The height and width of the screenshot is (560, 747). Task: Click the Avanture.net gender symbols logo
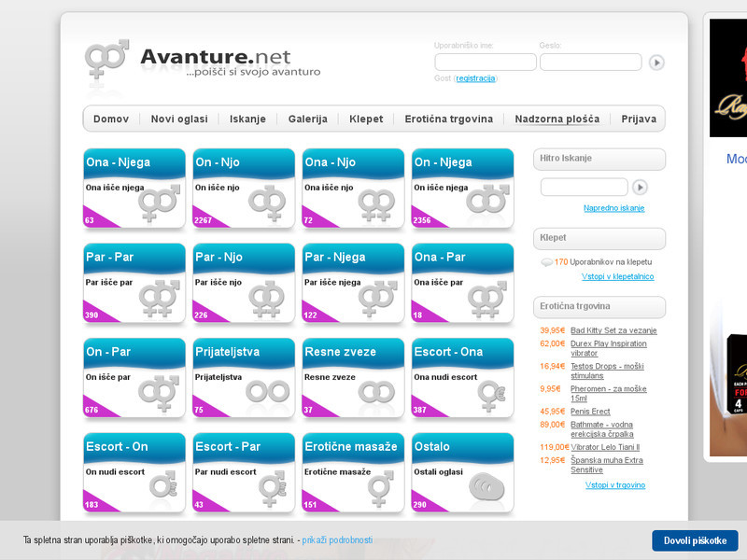[x=107, y=61]
